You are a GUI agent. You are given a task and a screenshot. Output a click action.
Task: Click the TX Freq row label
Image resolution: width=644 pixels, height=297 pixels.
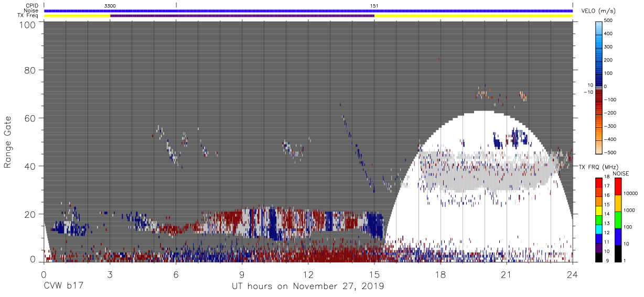[29, 16]
